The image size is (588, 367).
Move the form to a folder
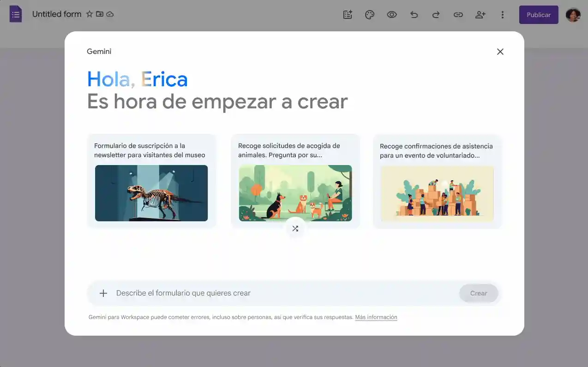[x=99, y=14]
